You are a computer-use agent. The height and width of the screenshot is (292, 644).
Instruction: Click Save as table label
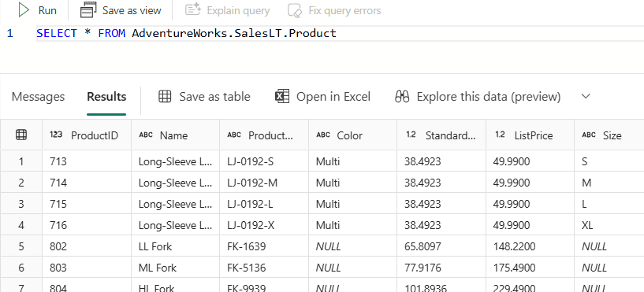point(215,97)
